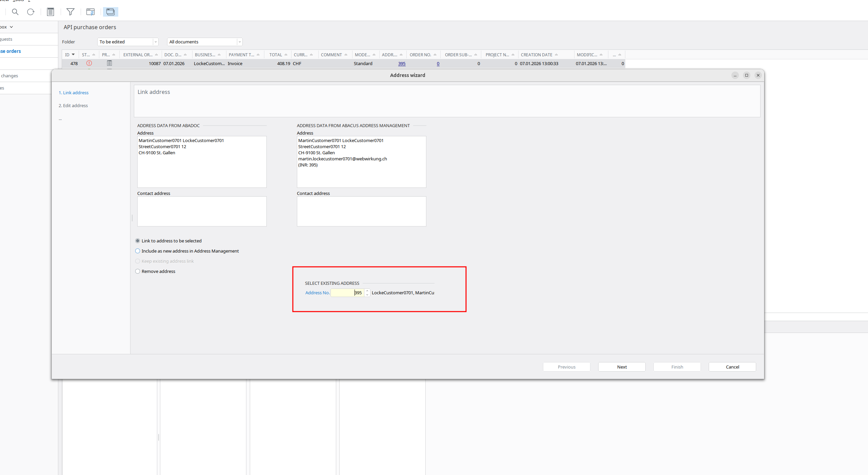
Task: Select 'Include as new address in Address Management'
Action: click(x=138, y=251)
